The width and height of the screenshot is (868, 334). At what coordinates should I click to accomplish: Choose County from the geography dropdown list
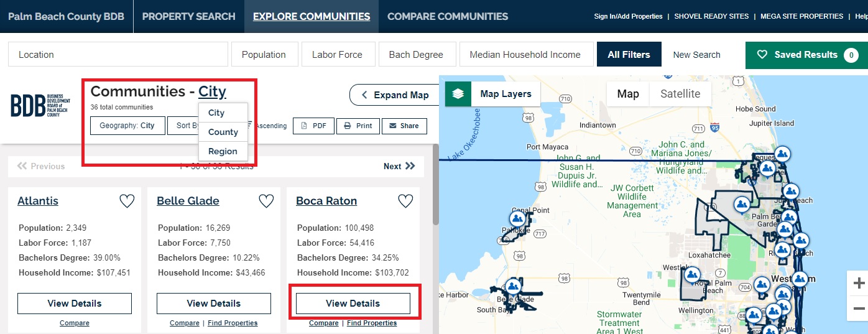pos(223,132)
